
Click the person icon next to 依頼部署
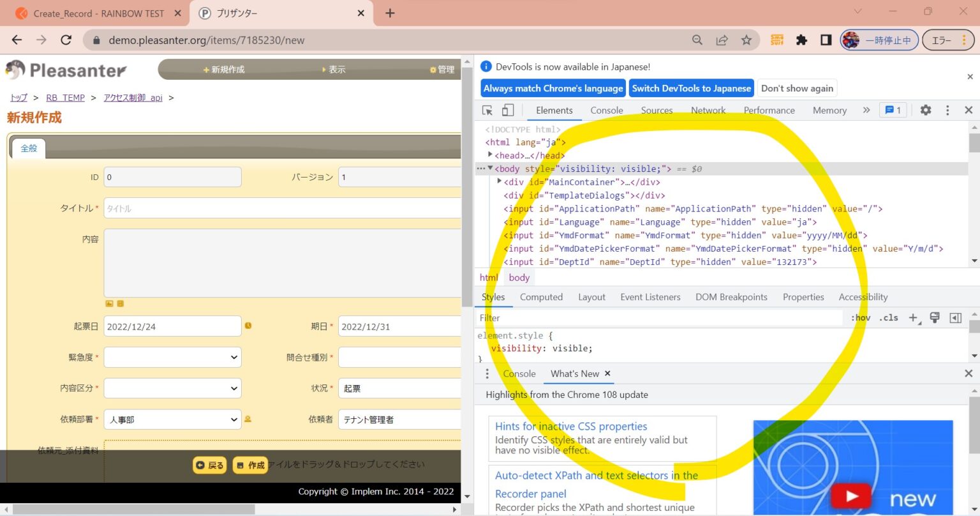coord(248,420)
